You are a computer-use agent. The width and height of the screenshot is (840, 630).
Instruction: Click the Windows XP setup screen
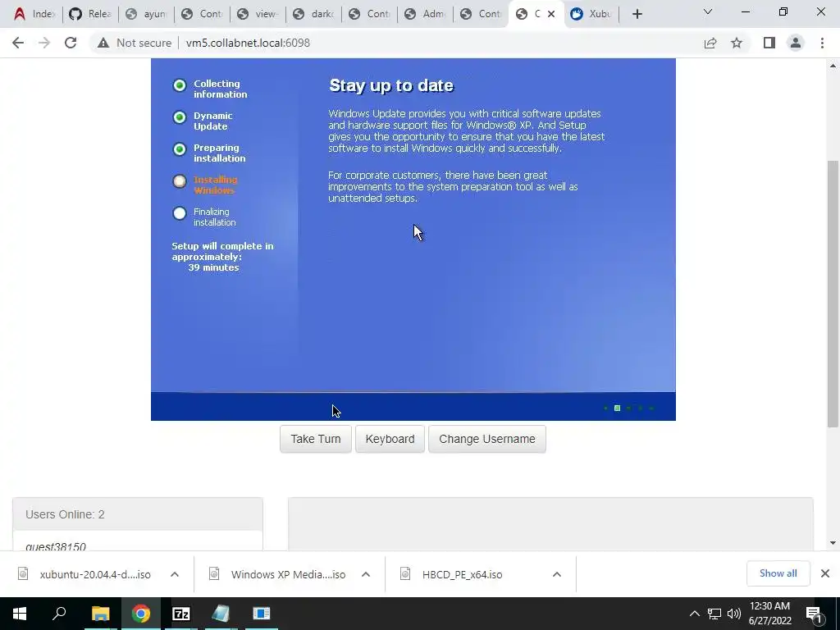coord(413,239)
